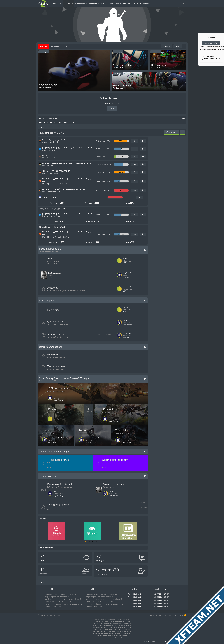Toggle the Main category collapse switch
This screenshot has height=644, width=224.
pos(145,300)
